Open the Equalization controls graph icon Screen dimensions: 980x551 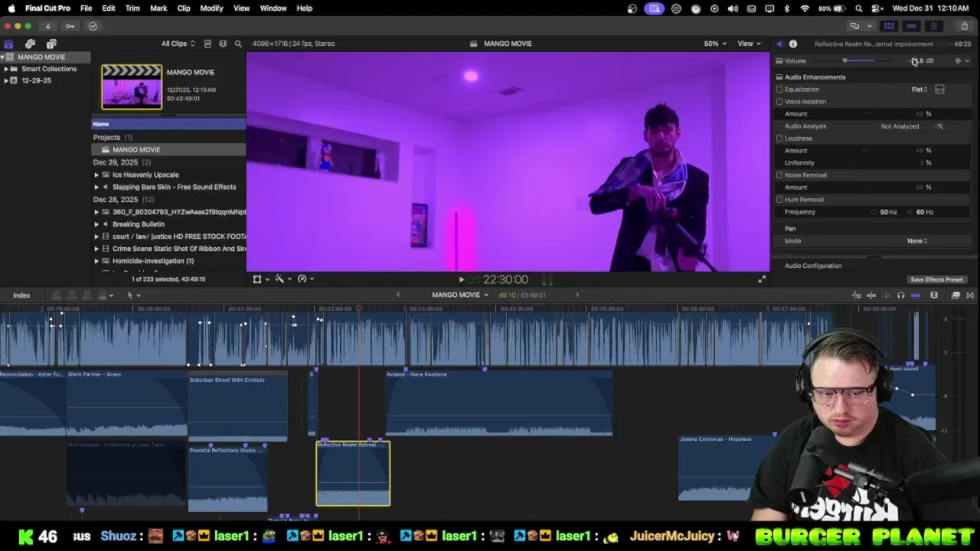[x=939, y=90]
